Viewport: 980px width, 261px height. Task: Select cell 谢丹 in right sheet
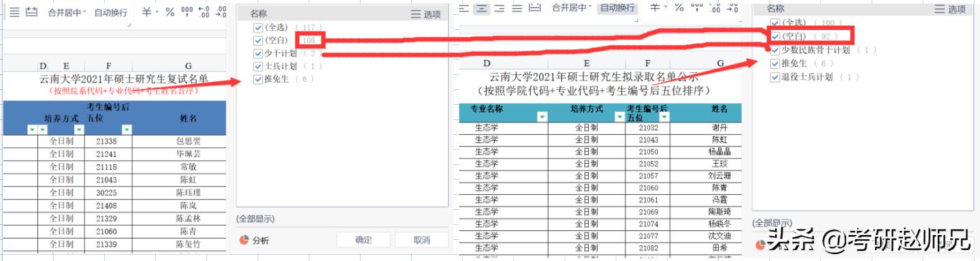(719, 127)
